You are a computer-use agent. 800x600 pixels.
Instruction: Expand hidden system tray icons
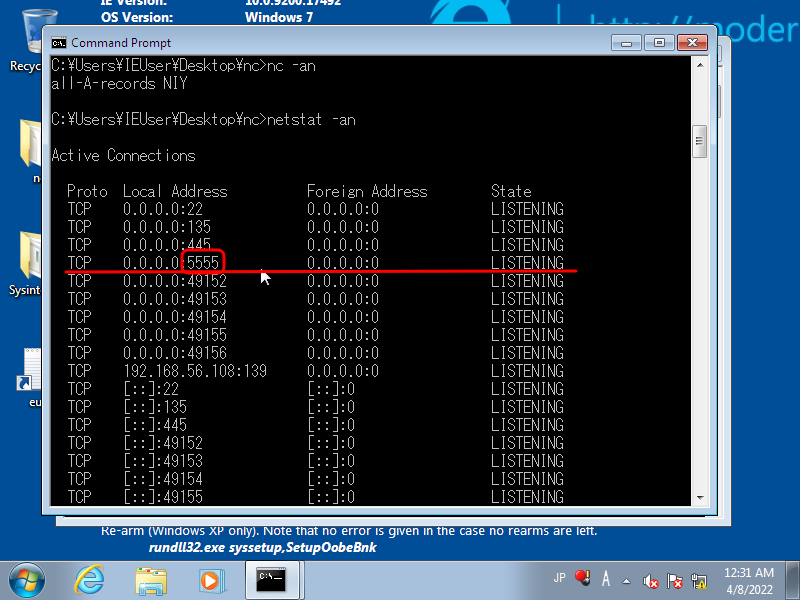coord(625,580)
